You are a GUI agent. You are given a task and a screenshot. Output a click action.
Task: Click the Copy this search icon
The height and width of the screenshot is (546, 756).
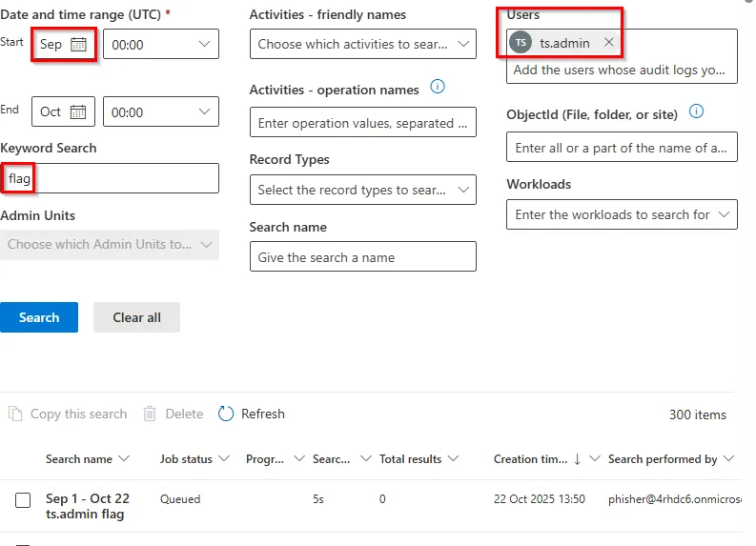pyautogui.click(x=15, y=414)
